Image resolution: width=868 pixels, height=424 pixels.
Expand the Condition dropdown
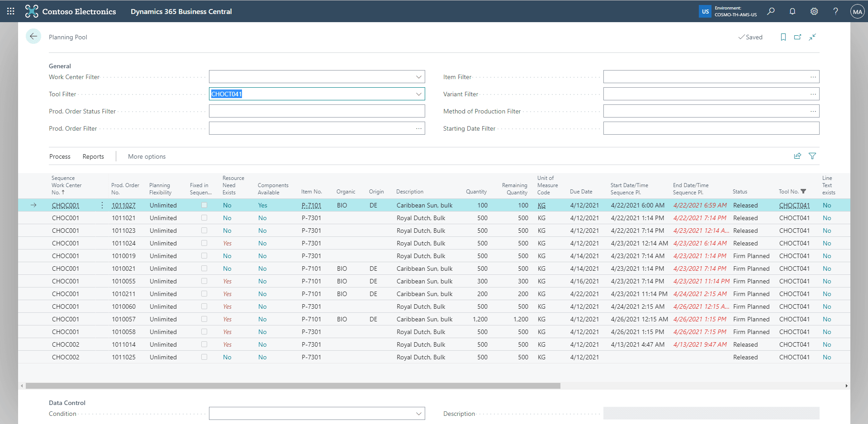419,413
